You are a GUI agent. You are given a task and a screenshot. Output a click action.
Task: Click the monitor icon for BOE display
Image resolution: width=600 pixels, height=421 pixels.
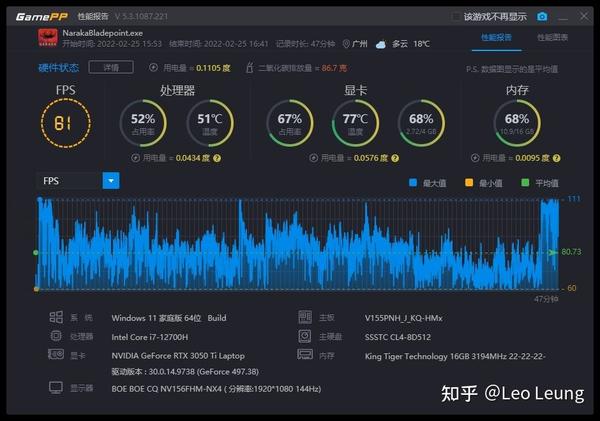[56, 388]
